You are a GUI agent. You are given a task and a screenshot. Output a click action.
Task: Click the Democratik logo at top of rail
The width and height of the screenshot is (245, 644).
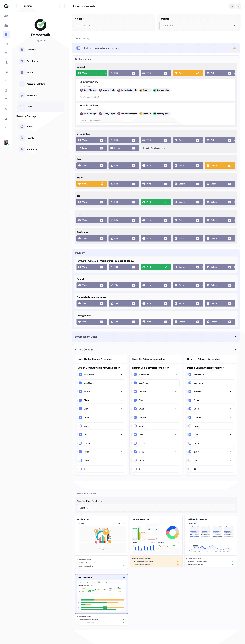point(6,6)
